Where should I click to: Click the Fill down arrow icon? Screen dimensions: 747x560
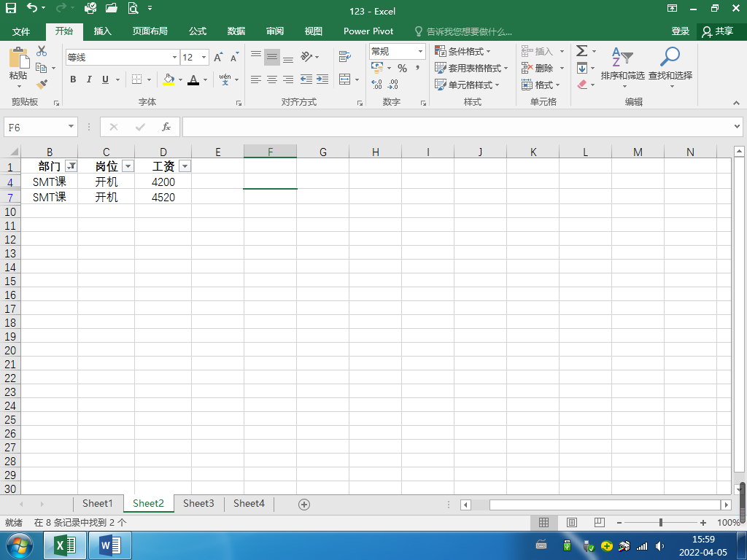[581, 68]
